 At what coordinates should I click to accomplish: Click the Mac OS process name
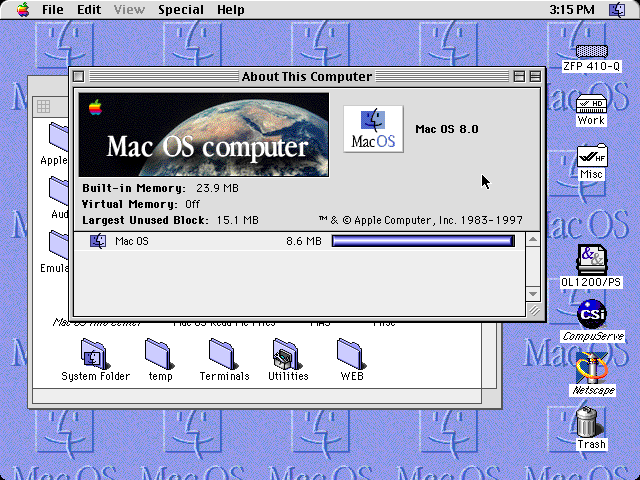point(132,241)
